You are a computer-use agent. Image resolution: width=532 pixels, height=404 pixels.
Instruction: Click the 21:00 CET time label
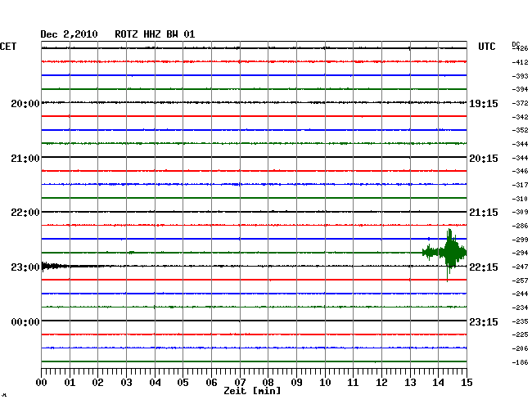click(25, 159)
